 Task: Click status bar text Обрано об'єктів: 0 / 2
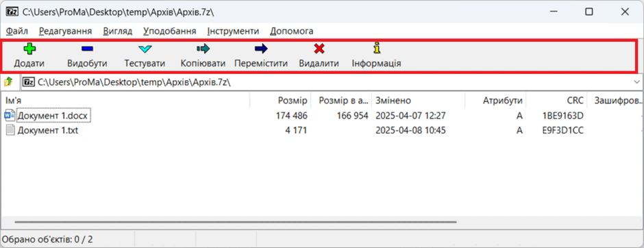coord(48,239)
